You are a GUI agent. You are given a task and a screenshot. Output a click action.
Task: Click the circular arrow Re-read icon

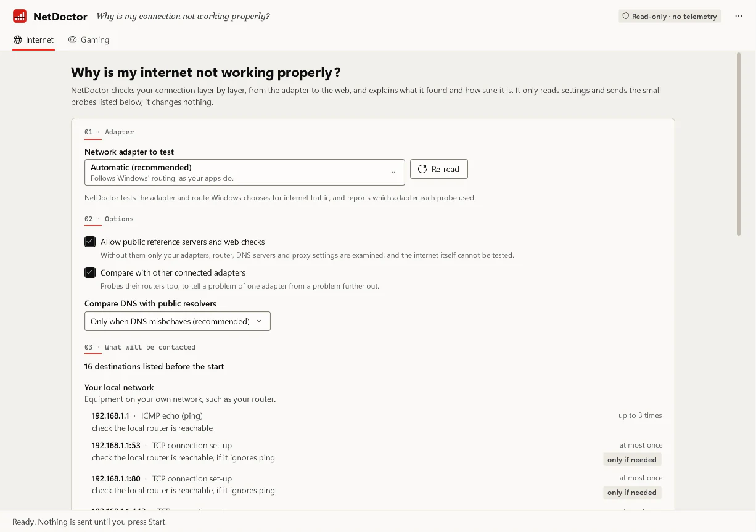(422, 169)
